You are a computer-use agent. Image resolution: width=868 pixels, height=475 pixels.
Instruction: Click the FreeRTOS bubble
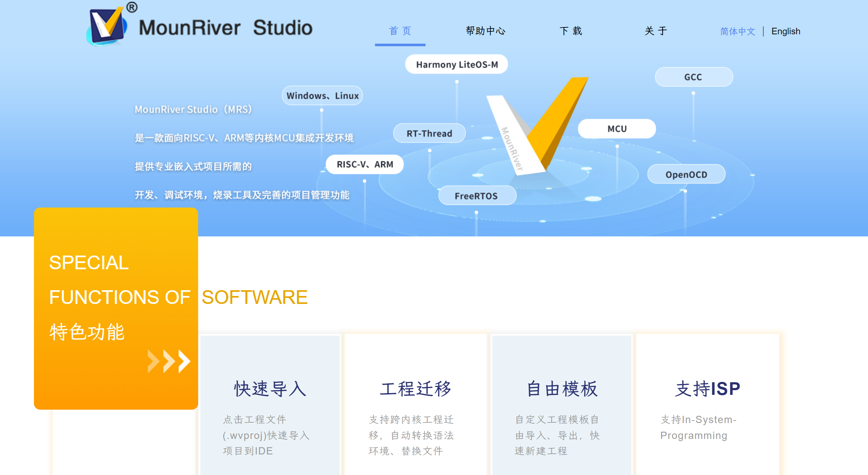pos(476,196)
